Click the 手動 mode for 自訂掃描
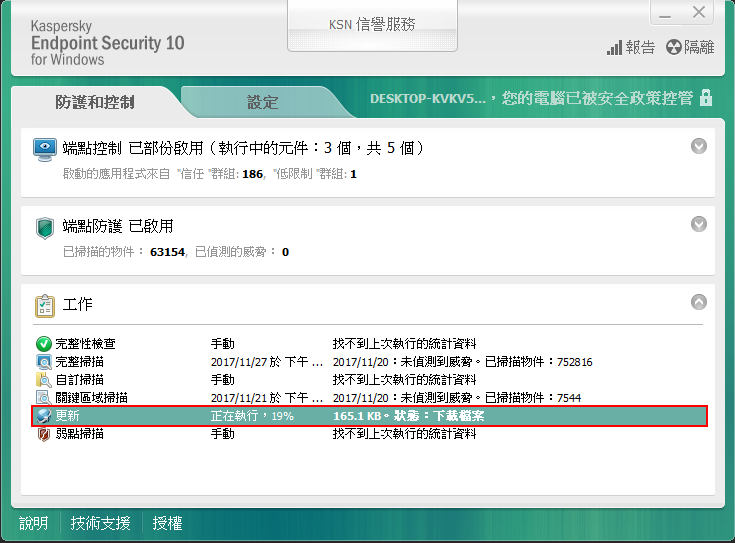 click(x=222, y=380)
